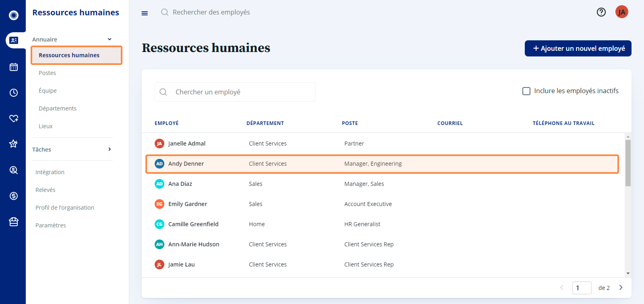
Task: Click the Ressources humaines sidebar title
Action: click(76, 12)
